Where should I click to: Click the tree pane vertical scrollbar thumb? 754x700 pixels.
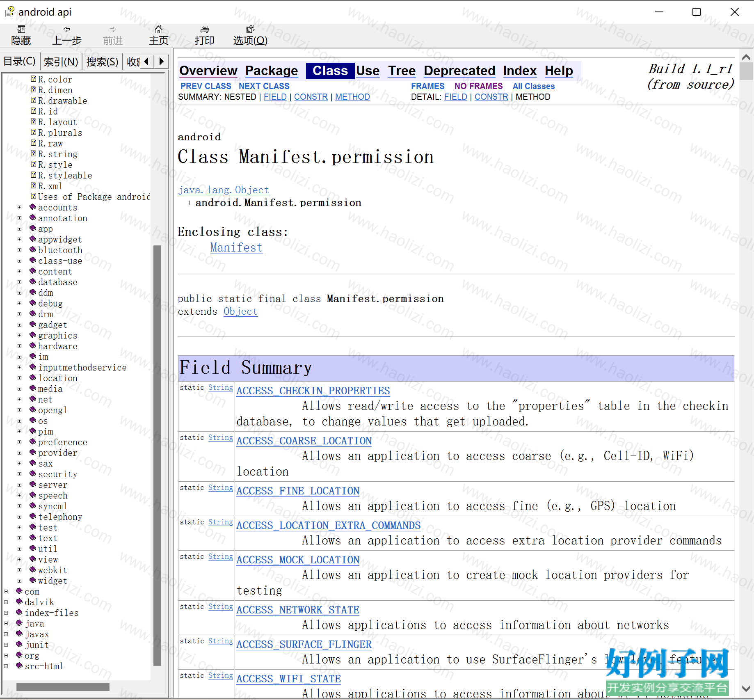(157, 455)
